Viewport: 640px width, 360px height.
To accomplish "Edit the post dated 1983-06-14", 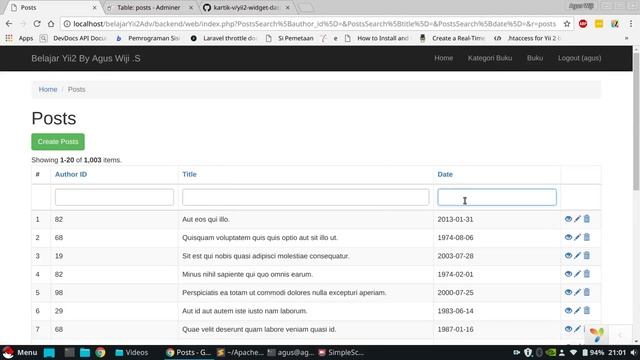I will pyautogui.click(x=578, y=311).
